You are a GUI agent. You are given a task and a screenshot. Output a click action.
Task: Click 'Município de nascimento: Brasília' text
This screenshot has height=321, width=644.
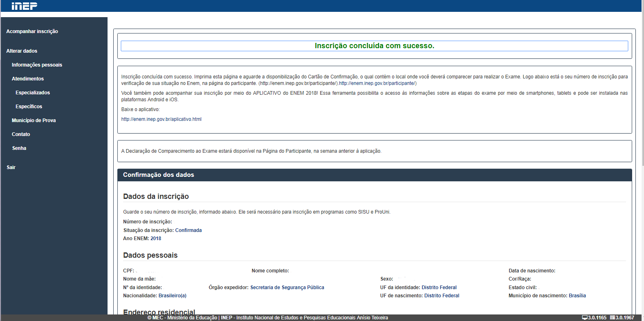coord(547,296)
